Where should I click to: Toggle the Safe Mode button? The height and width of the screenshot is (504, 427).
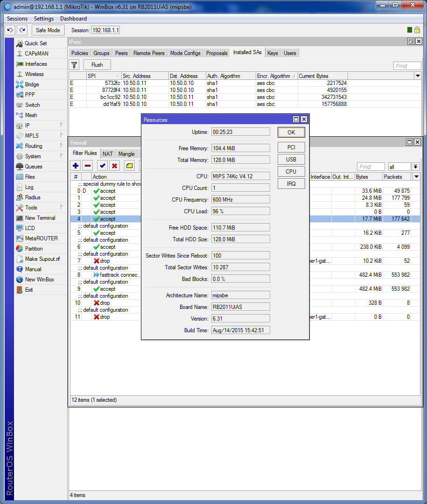pyautogui.click(x=48, y=30)
